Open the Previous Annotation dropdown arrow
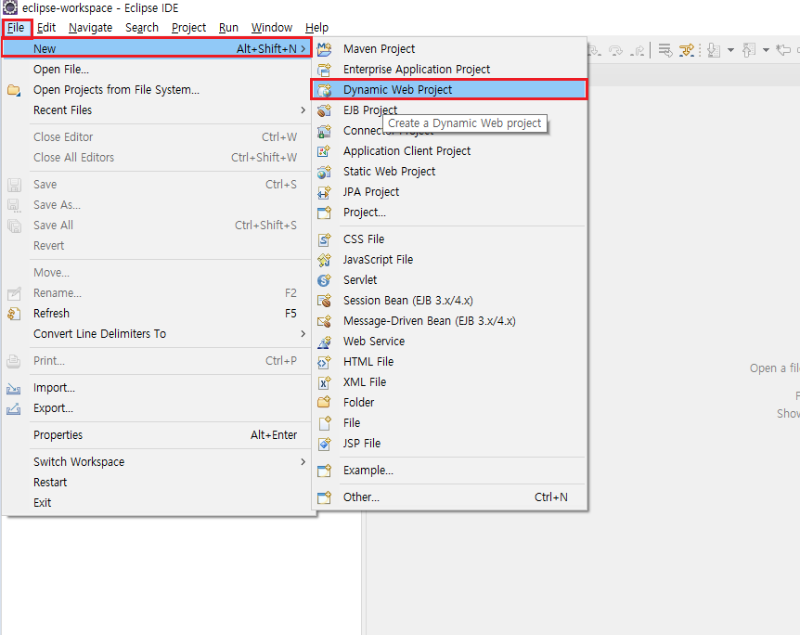The image size is (800, 635). click(x=766, y=50)
